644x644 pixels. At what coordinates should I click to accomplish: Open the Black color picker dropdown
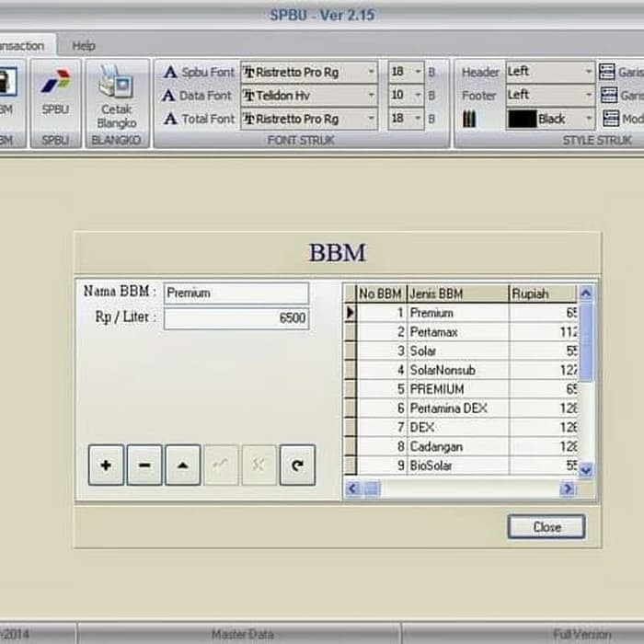tap(588, 119)
